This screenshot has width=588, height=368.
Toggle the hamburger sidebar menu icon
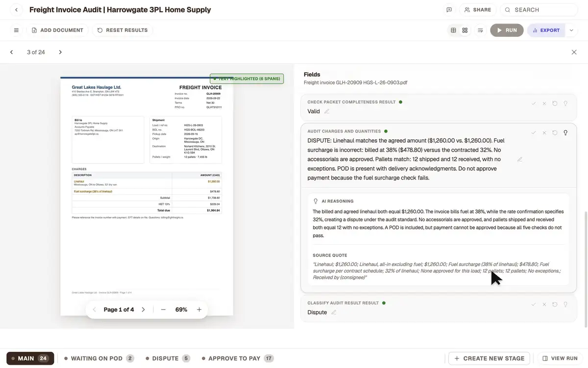click(x=16, y=30)
